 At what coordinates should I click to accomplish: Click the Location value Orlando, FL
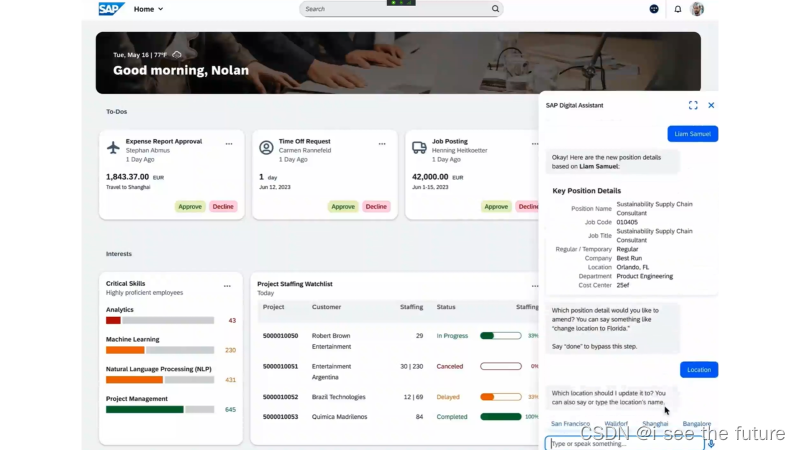coord(633,267)
